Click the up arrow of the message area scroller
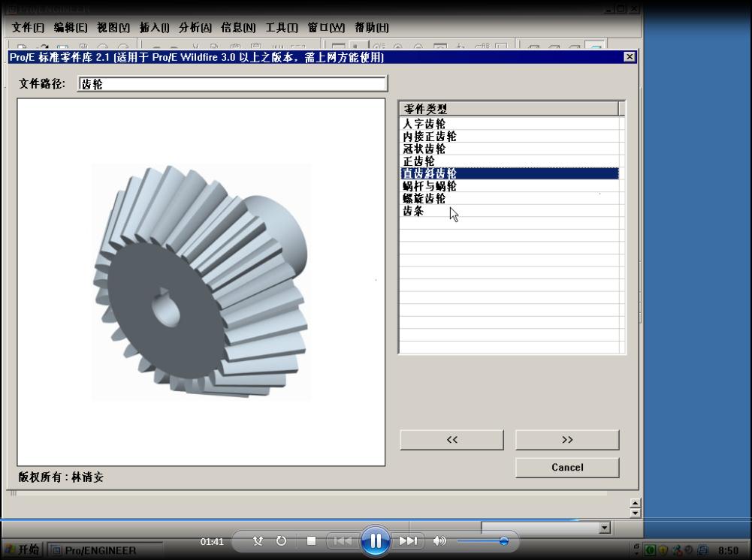Viewport: 752px width, 560px height. coord(635,503)
